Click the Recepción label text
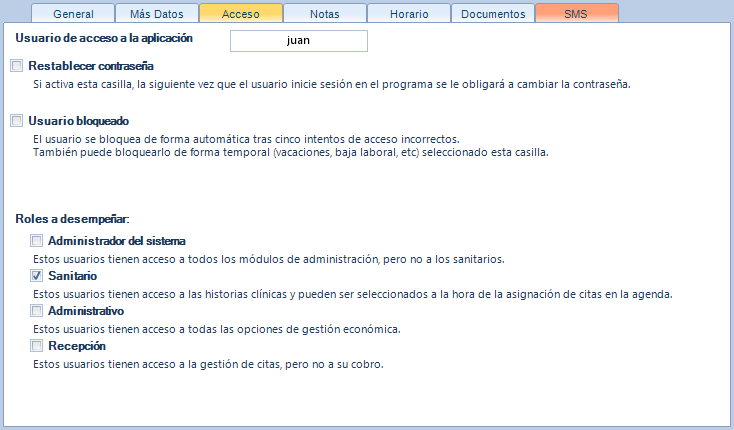The width and height of the screenshot is (734, 430). (x=77, y=346)
